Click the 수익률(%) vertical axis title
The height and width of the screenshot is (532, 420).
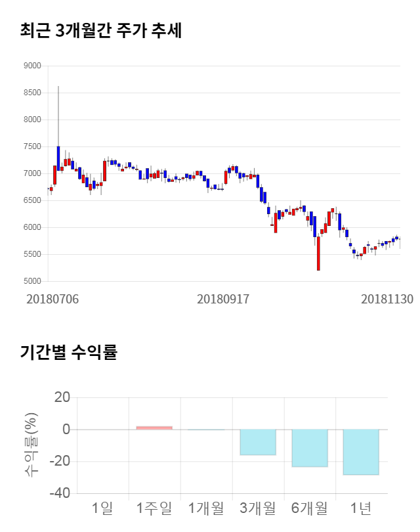pos(31,445)
